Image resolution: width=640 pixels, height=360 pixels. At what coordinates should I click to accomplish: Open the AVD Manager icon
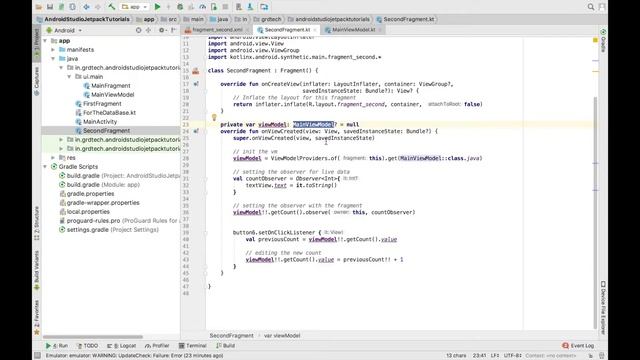pos(239,7)
